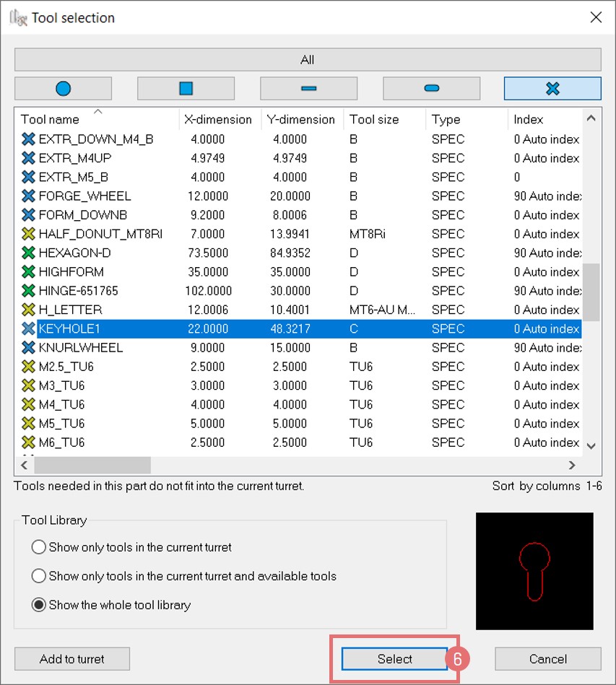
Task: Filter tools by rectangle shape
Action: pos(308,88)
